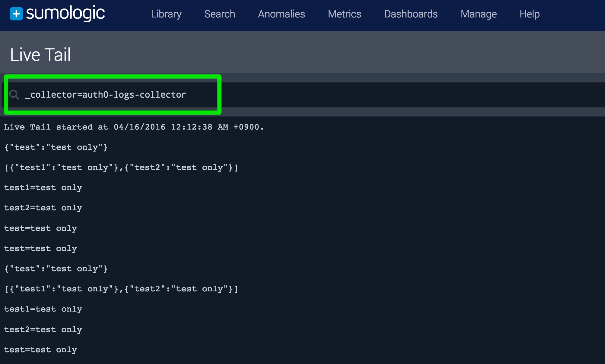This screenshot has width=605, height=364.
Task: Navigate to Dashboards
Action: tap(411, 14)
